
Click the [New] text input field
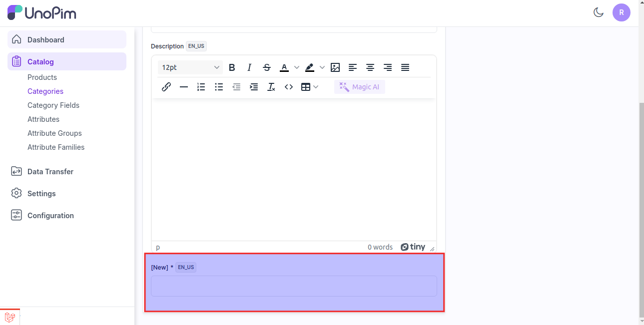point(294,286)
